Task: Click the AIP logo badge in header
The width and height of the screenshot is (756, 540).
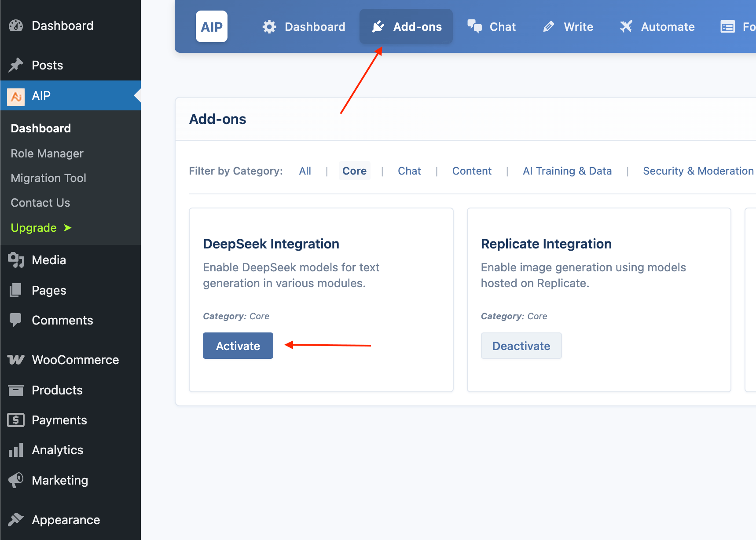Action: click(212, 26)
